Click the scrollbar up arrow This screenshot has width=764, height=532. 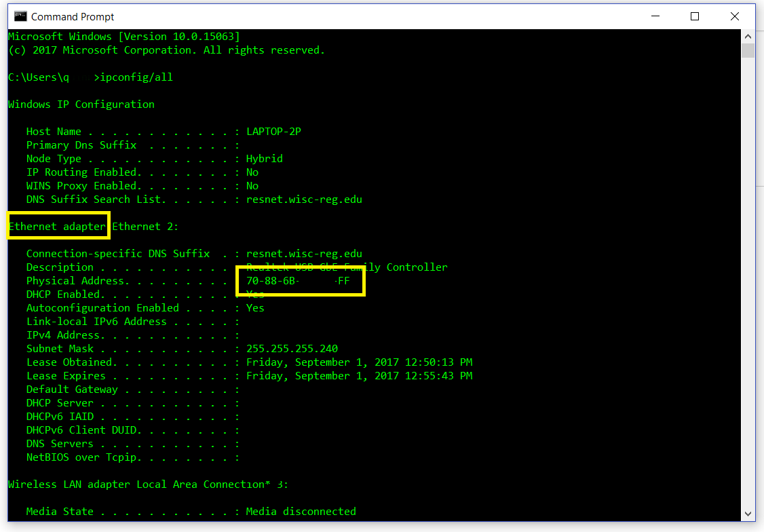tap(748, 37)
